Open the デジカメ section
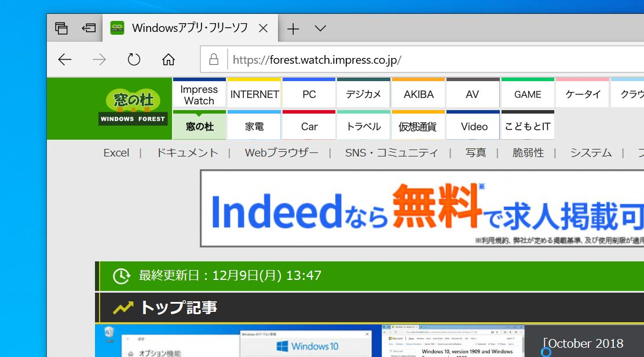Screen dimensions: 644x357 coord(363,93)
